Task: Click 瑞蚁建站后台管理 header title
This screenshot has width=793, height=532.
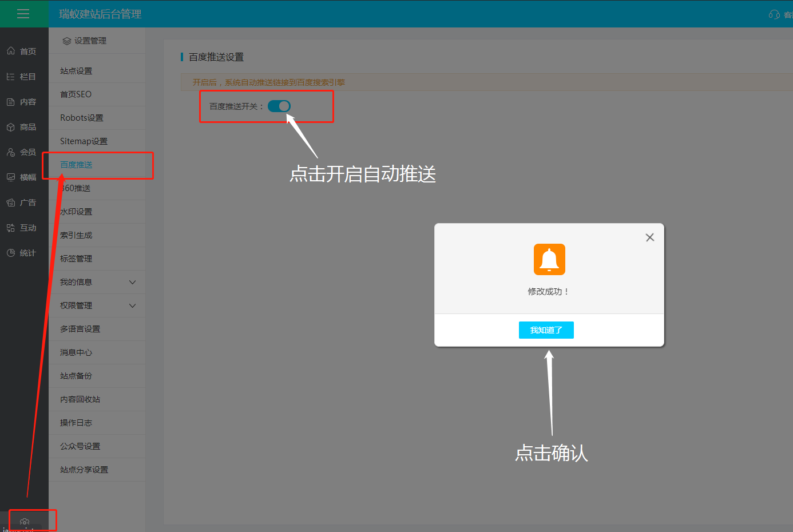Action: tap(100, 14)
